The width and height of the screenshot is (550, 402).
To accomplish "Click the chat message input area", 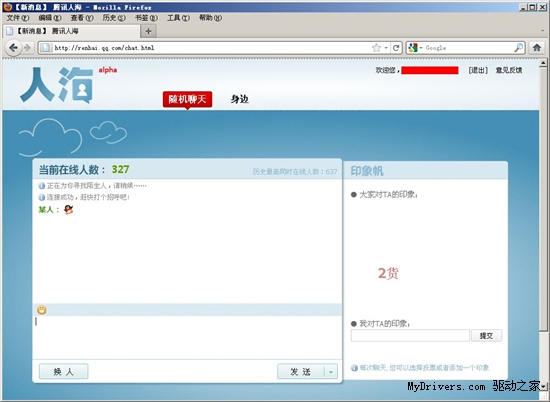I will [187, 337].
